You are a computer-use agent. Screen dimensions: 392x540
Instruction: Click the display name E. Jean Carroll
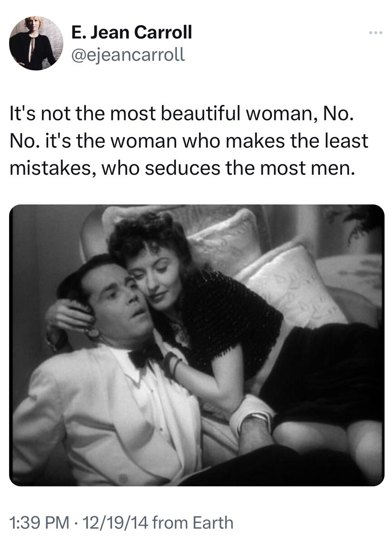[x=132, y=33]
